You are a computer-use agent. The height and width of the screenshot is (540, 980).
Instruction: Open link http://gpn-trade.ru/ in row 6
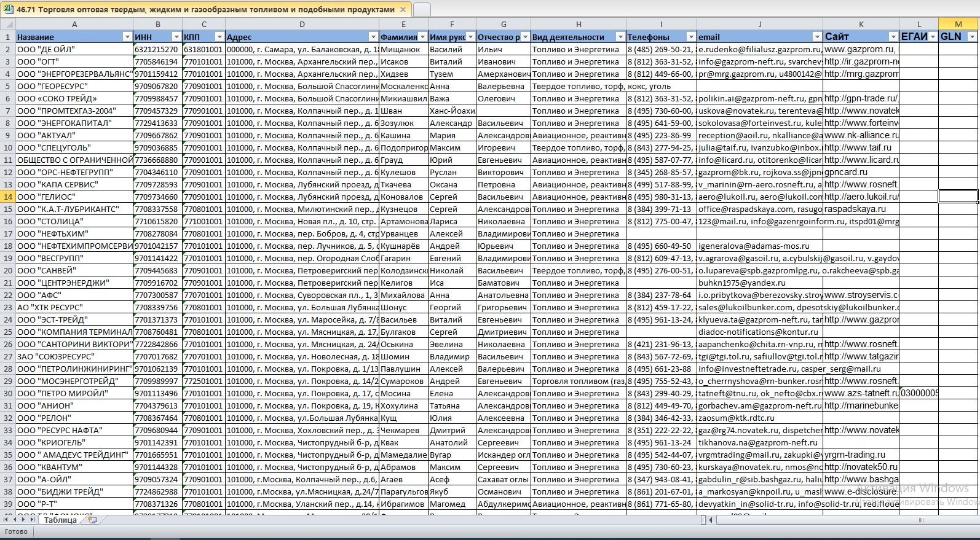pyautogui.click(x=861, y=98)
